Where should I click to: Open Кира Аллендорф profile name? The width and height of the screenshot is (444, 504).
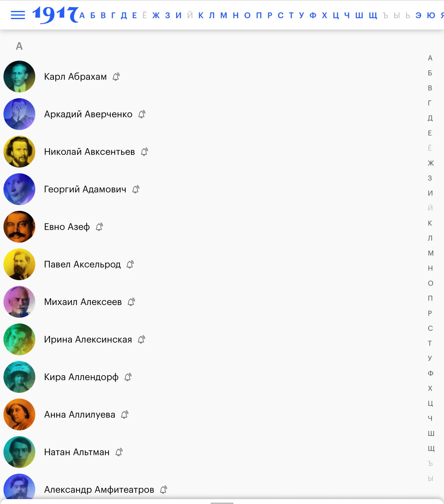tap(81, 377)
